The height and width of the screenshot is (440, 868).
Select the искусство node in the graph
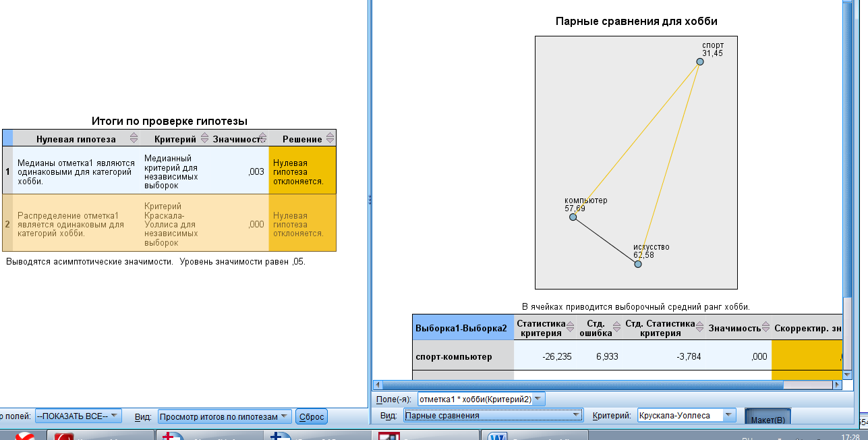(x=638, y=264)
